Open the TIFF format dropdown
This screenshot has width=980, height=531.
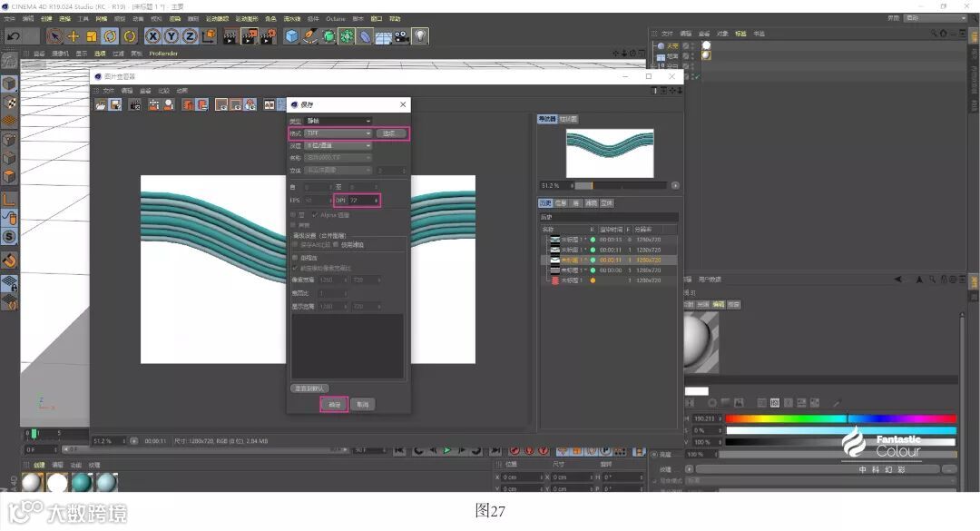tap(338, 133)
